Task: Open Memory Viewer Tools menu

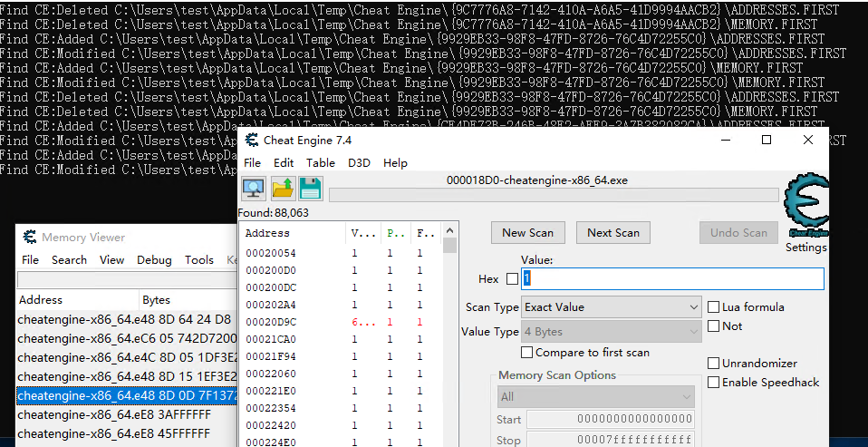Action: (199, 260)
